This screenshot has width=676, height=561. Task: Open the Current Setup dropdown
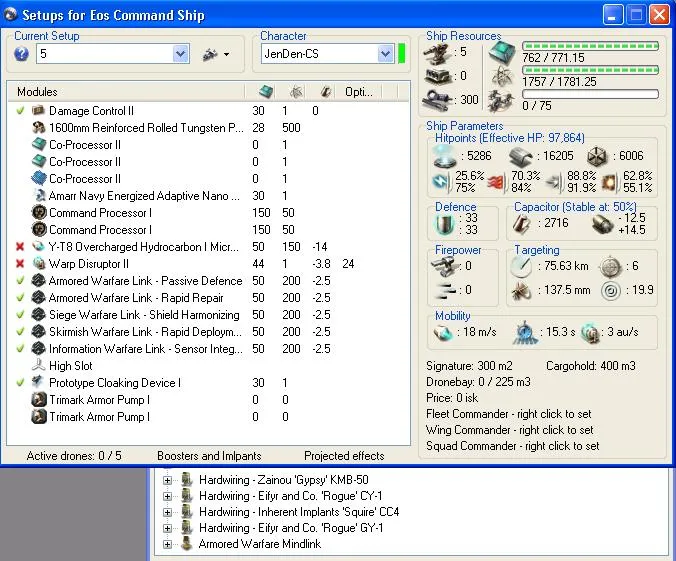(180, 54)
